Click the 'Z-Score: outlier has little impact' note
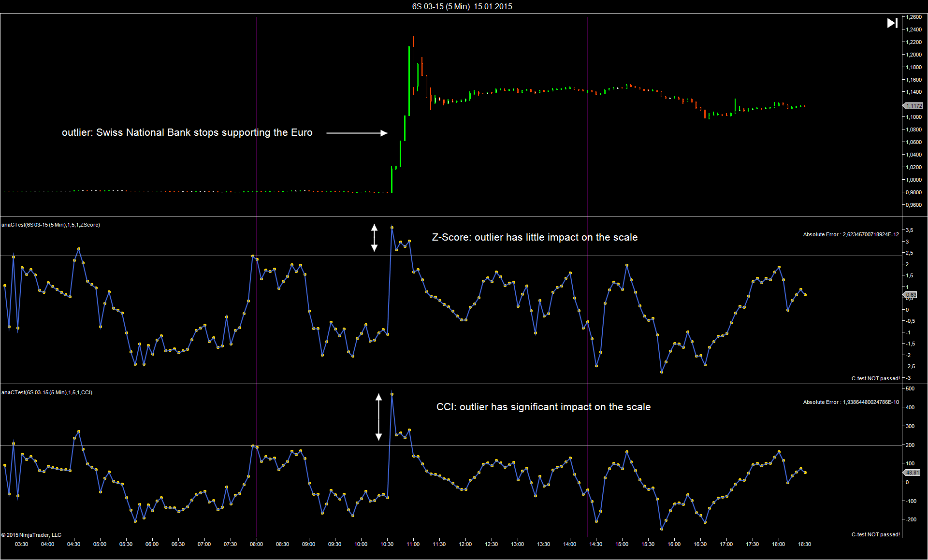This screenshot has width=928, height=560. click(x=535, y=237)
